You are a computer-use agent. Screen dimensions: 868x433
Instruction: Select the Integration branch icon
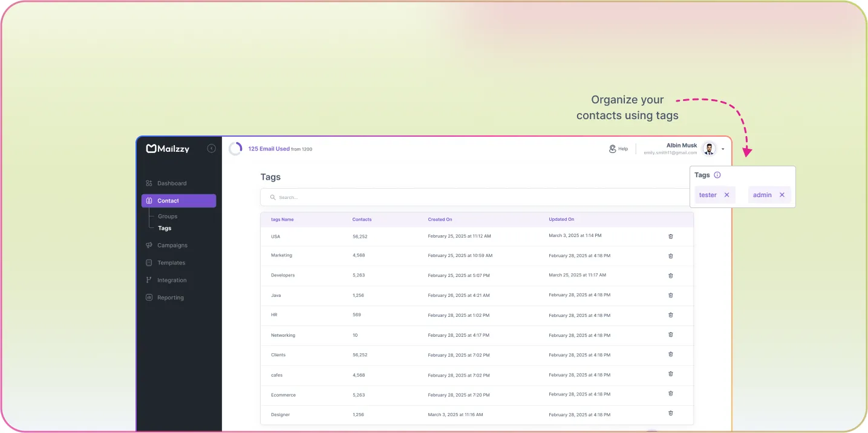[149, 280]
